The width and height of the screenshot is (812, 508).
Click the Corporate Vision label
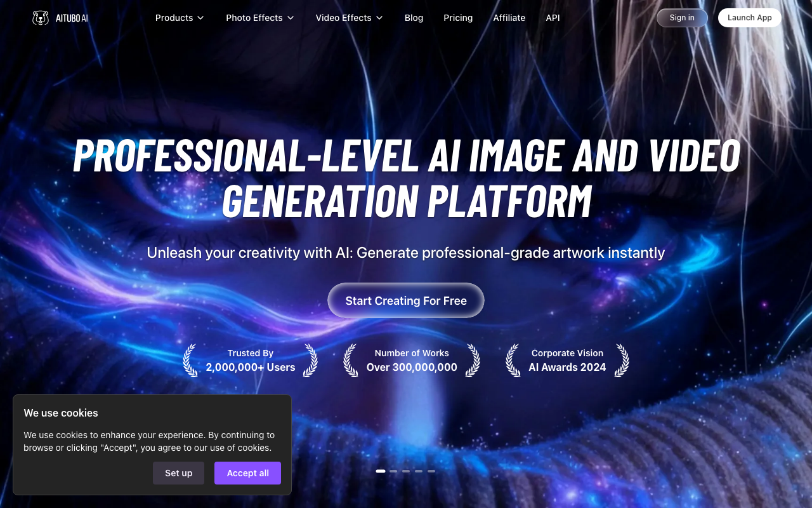tap(567, 353)
